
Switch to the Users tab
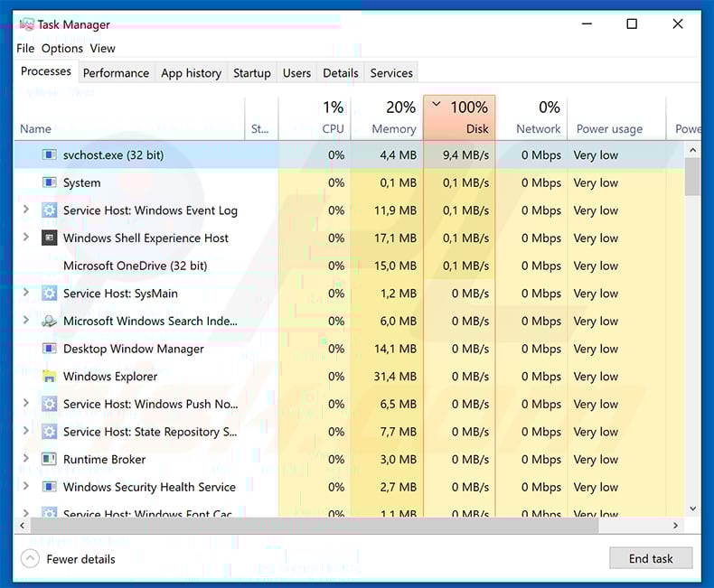coord(296,73)
